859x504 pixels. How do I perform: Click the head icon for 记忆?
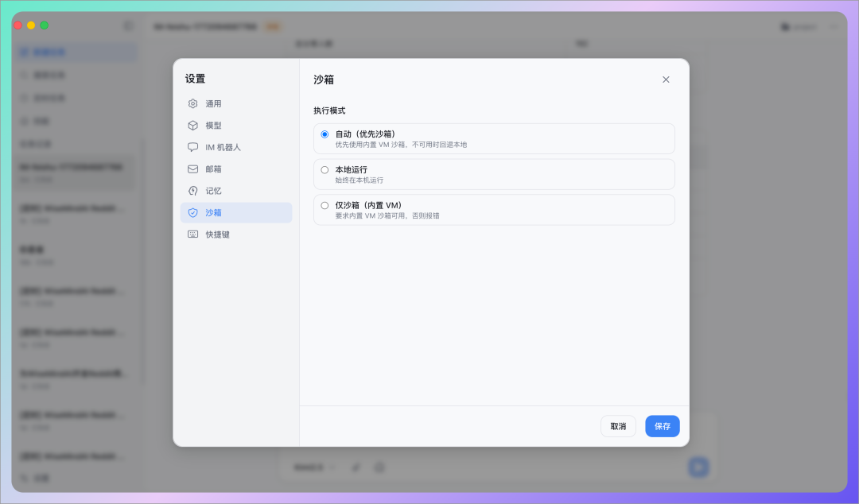click(192, 191)
